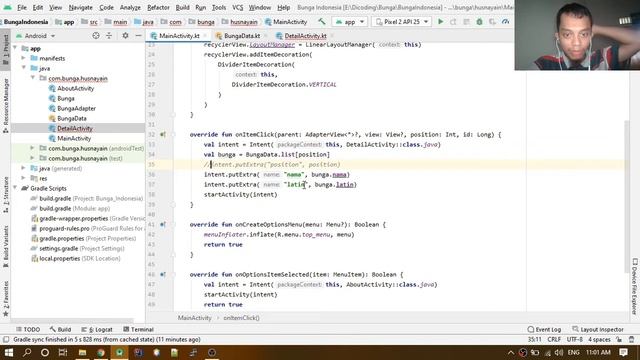Open the Build menu
The image size is (640, 360).
click(x=182, y=7)
